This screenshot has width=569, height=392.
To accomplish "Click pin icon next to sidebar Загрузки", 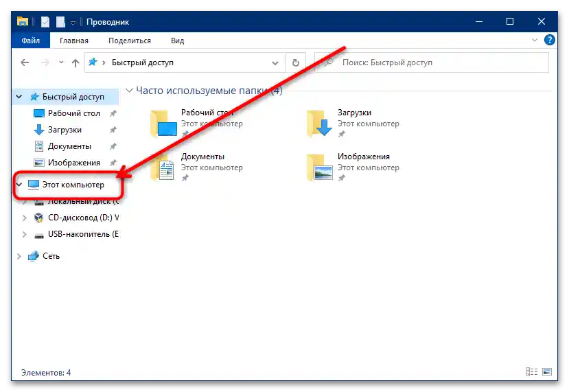I will point(113,130).
